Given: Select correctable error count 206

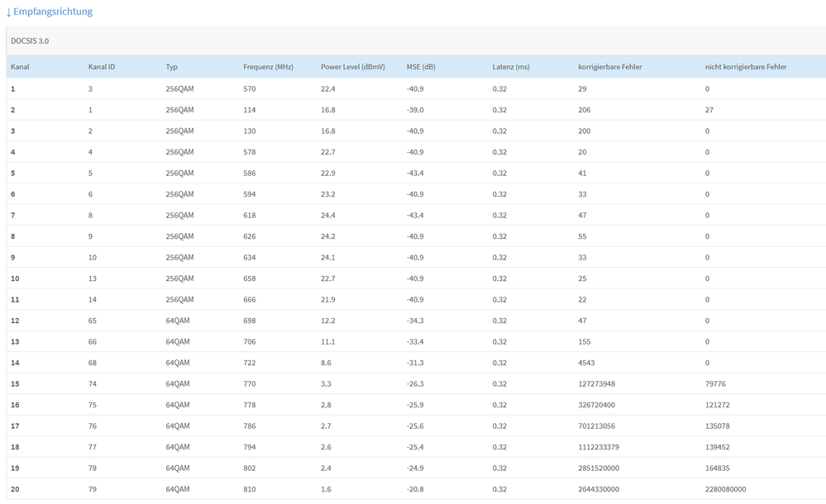Looking at the screenshot, I should point(585,110).
